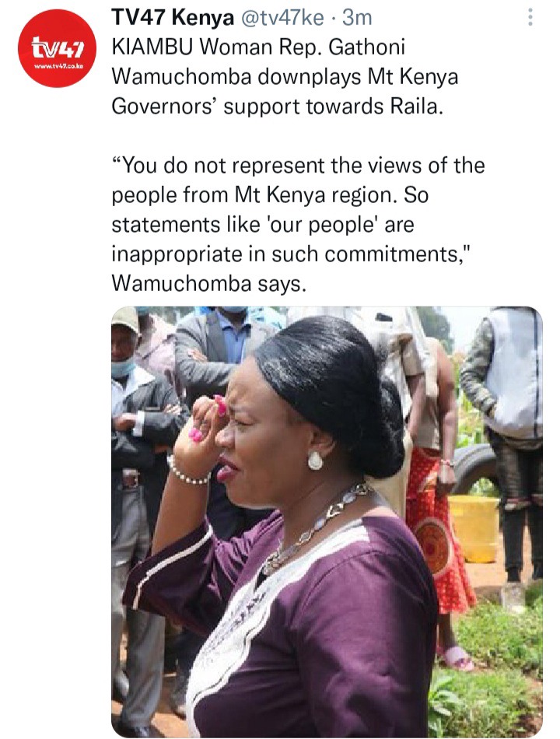The image size is (560, 739).
Task: Click the TV47 Kenya display name
Action: [173, 18]
